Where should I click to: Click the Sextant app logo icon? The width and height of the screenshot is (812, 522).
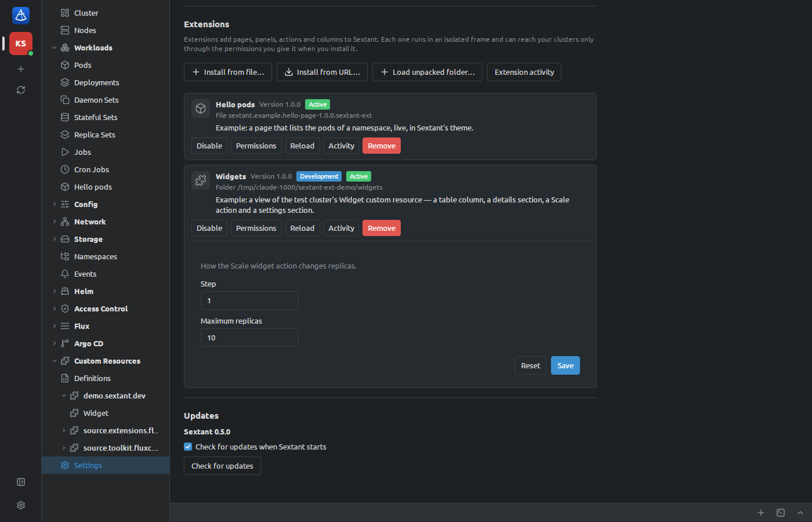click(x=21, y=16)
